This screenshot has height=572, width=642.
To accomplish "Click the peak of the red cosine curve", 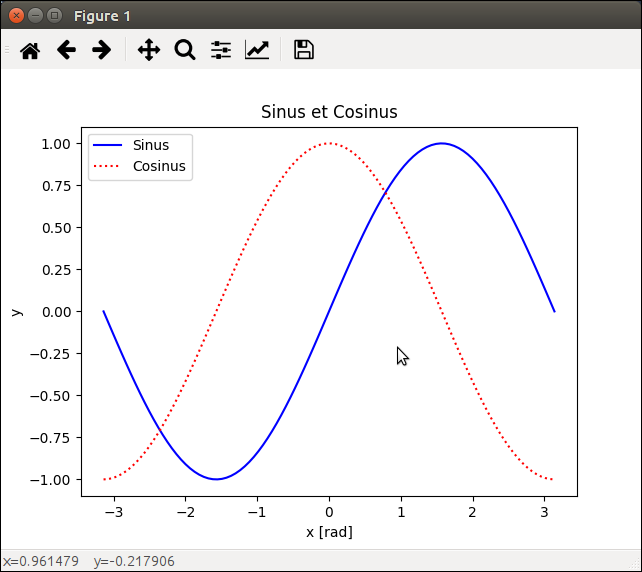I will [329, 143].
